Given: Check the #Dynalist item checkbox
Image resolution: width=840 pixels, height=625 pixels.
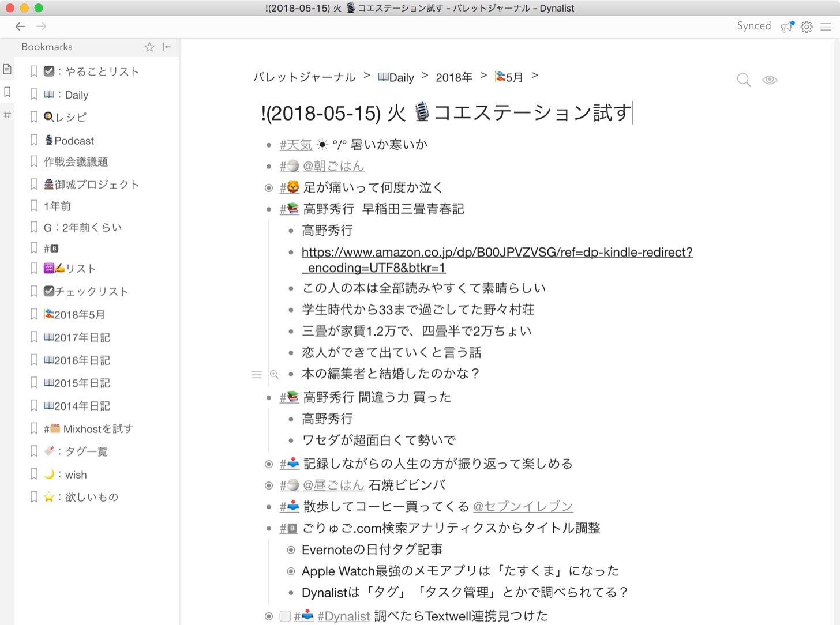Looking at the screenshot, I should point(285,616).
